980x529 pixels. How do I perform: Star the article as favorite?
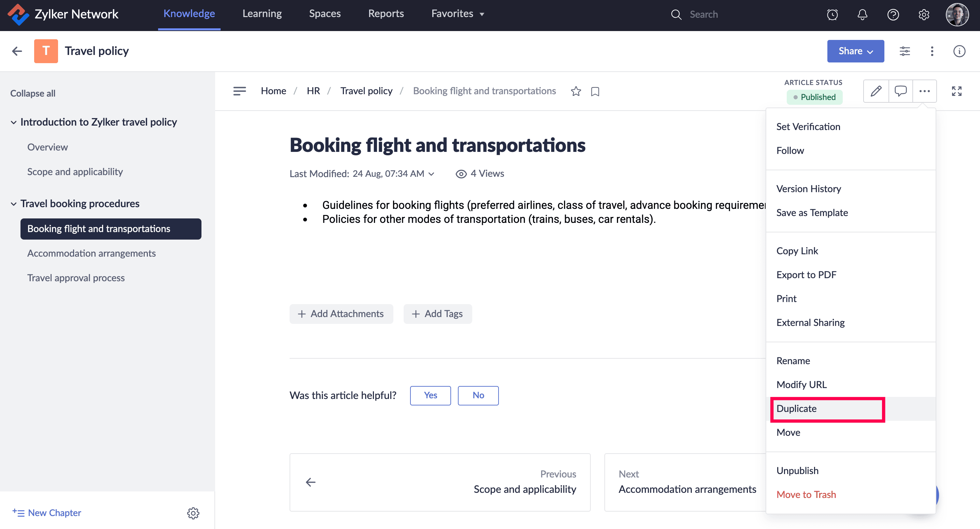click(x=576, y=91)
